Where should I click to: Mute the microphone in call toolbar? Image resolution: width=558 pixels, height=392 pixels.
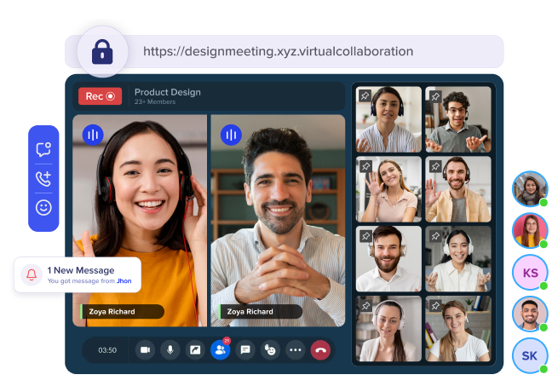pyautogui.click(x=170, y=349)
